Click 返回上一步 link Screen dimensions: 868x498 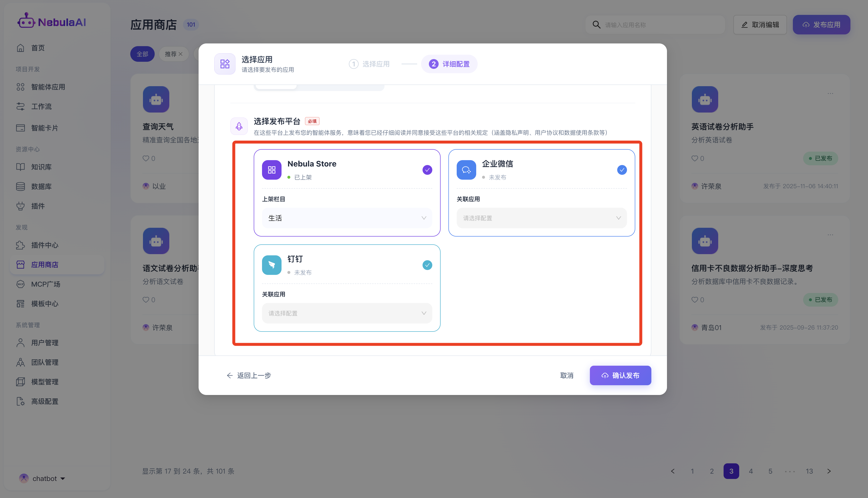[249, 375]
